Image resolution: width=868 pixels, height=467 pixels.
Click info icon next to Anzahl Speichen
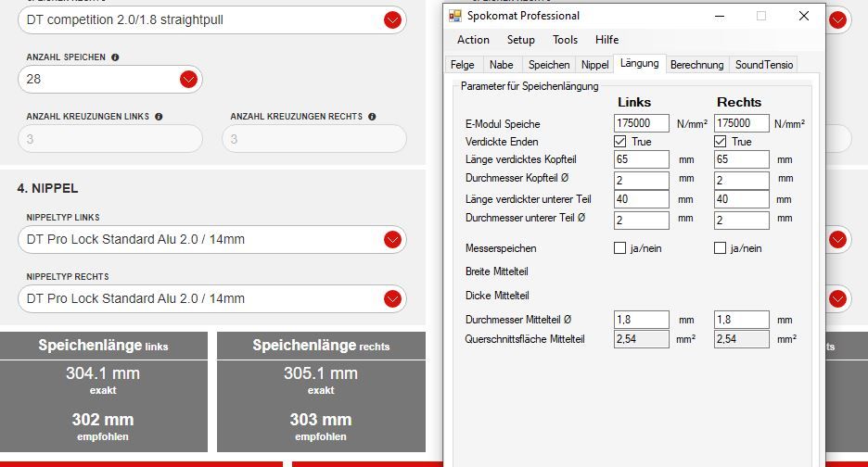[115, 57]
